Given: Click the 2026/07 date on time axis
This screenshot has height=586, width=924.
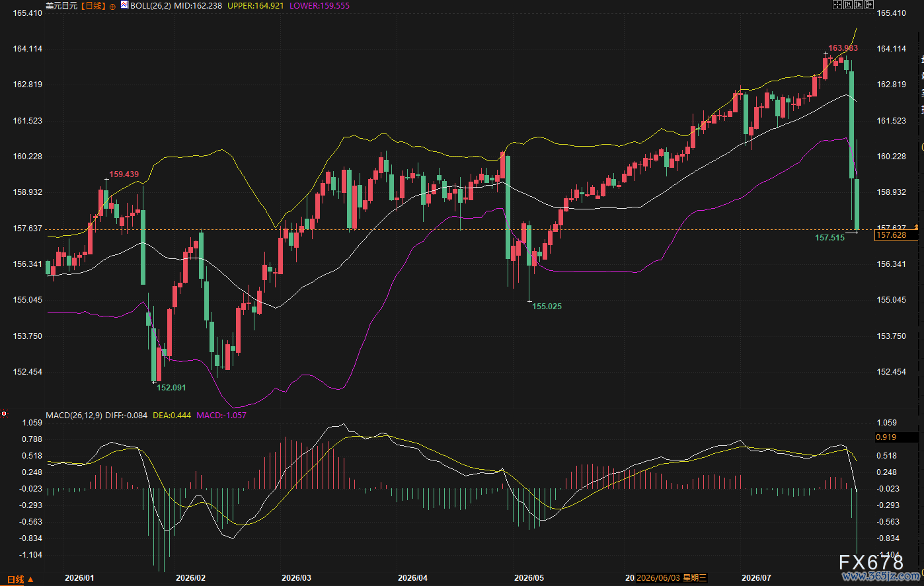Looking at the screenshot, I should (756, 578).
